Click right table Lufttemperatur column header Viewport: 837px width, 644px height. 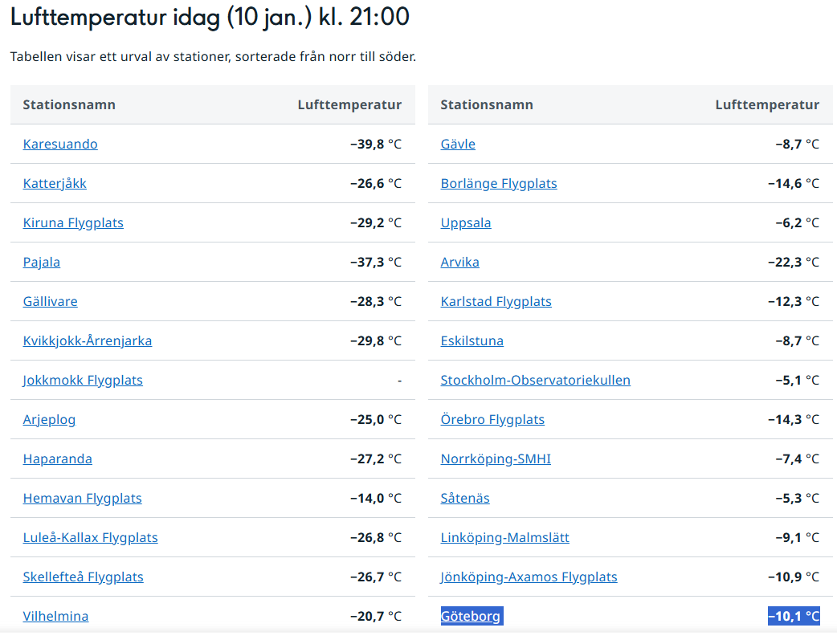767,104
